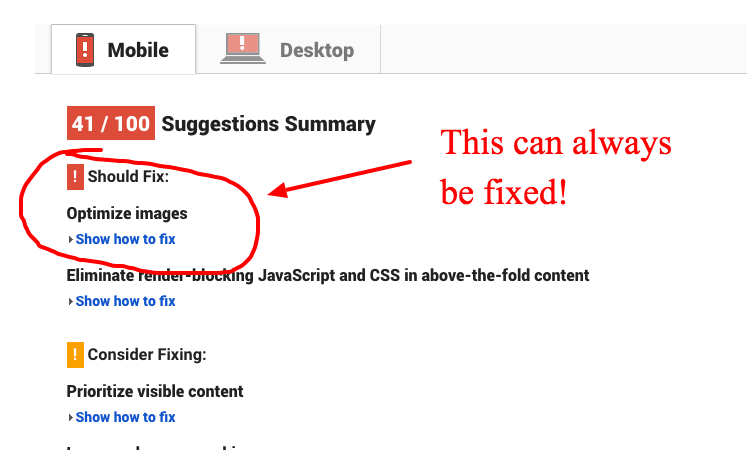Switch to the Desktop tab
Viewport: 747px width, 450px height.
point(288,50)
